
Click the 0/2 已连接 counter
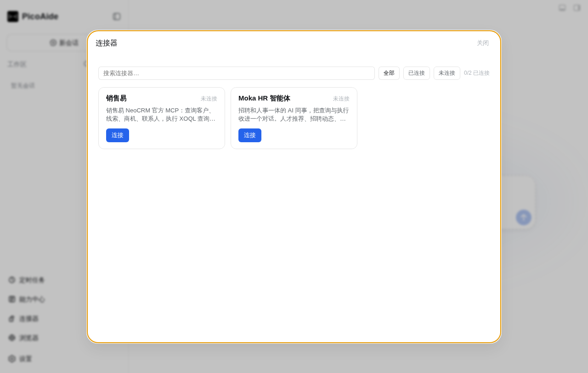pos(477,73)
